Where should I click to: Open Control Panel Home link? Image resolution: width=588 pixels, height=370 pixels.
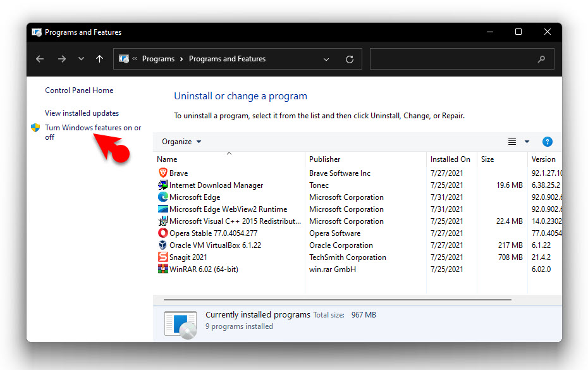tap(79, 90)
